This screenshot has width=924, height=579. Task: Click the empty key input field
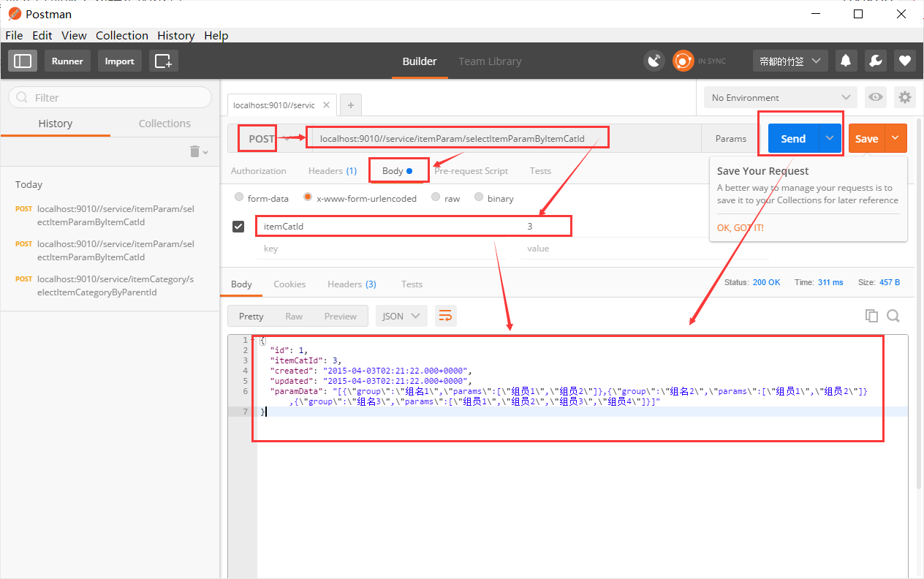(380, 249)
